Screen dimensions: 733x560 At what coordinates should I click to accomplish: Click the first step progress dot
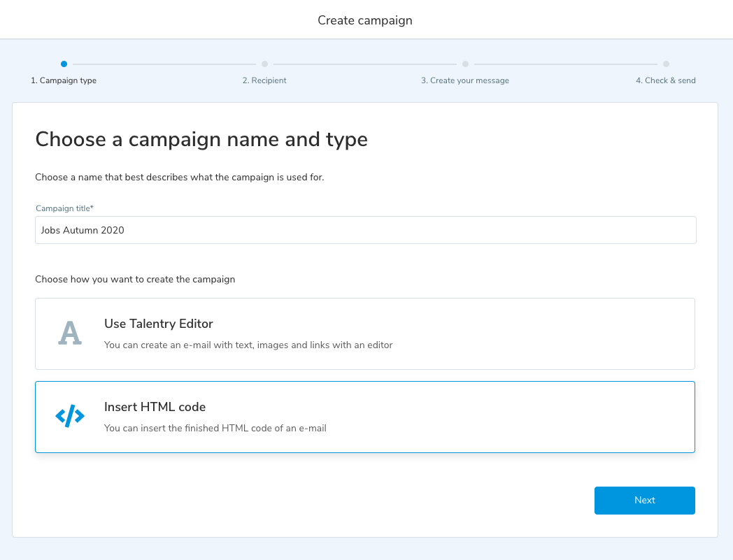(x=64, y=64)
